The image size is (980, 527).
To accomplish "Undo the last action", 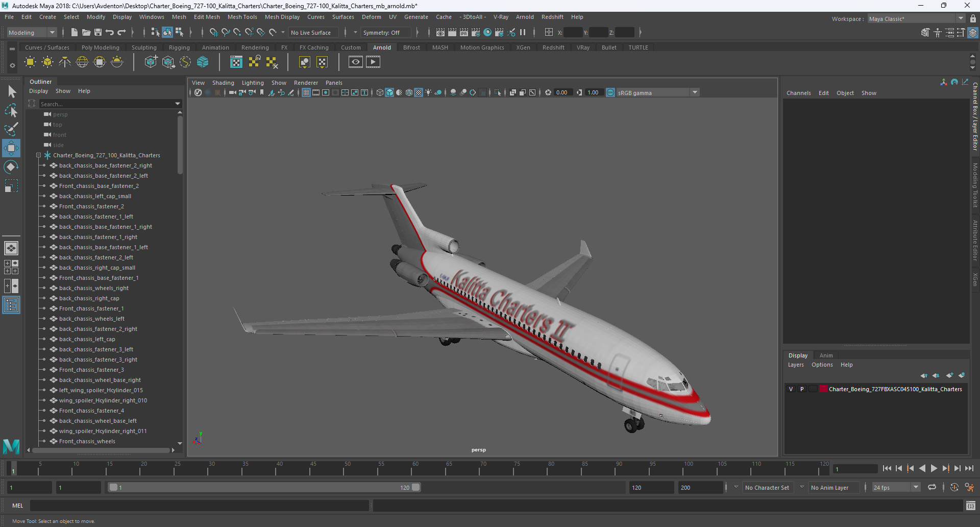I will 110,32.
